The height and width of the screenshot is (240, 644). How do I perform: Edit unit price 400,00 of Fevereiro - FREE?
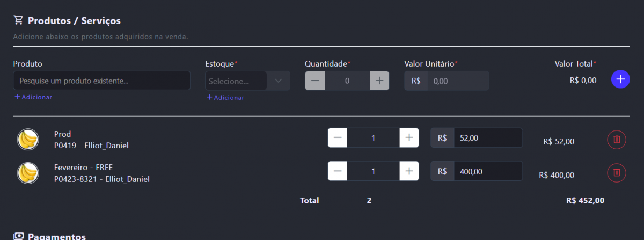[x=487, y=171]
